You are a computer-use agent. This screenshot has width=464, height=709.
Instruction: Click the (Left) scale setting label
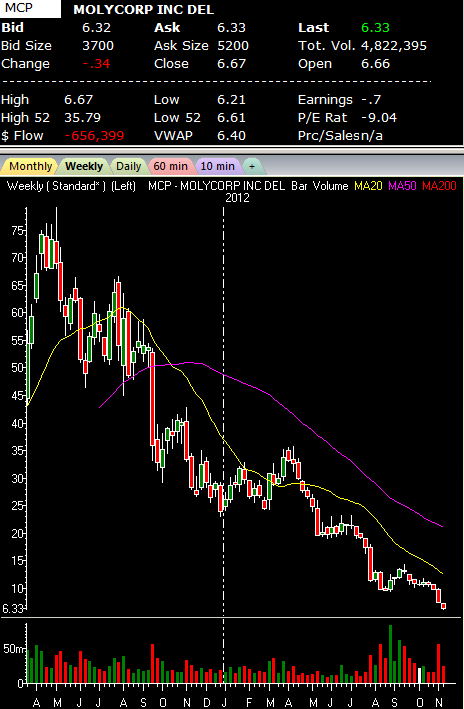tap(123, 186)
